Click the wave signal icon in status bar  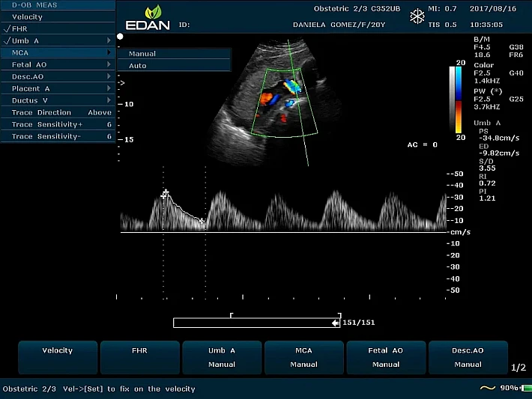488,389
